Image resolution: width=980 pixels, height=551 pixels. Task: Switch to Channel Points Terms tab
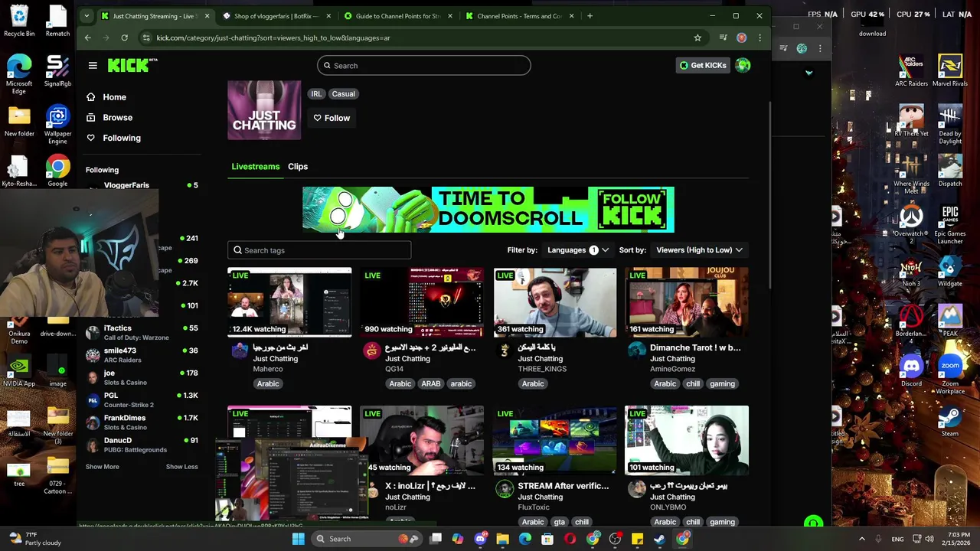tap(519, 16)
